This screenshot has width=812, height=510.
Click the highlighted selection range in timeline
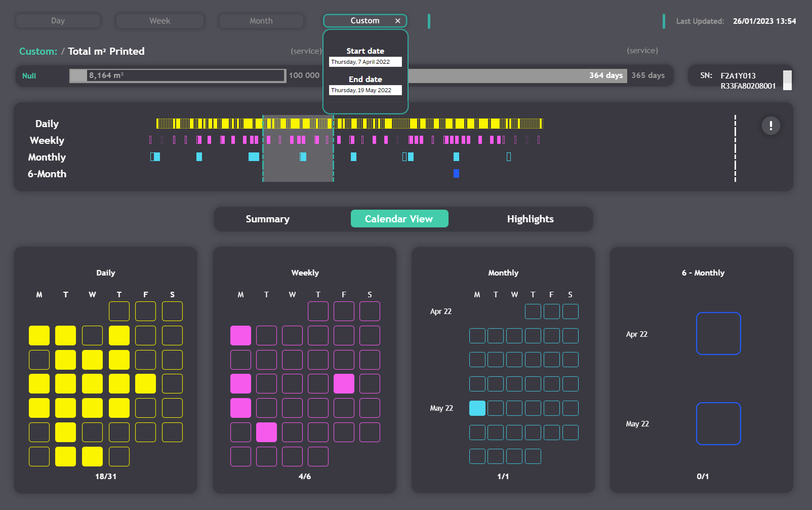[298, 148]
